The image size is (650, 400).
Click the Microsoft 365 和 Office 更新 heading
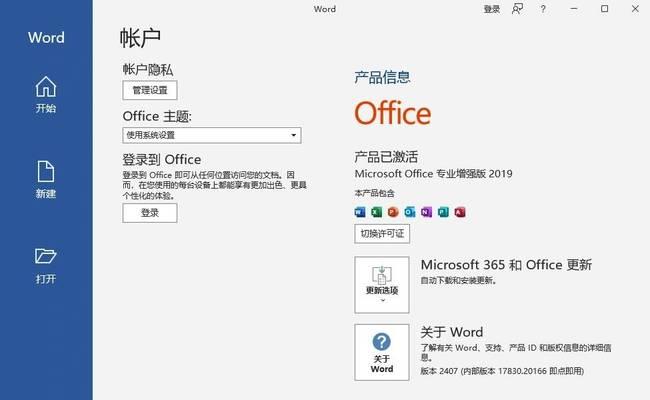pos(506,265)
